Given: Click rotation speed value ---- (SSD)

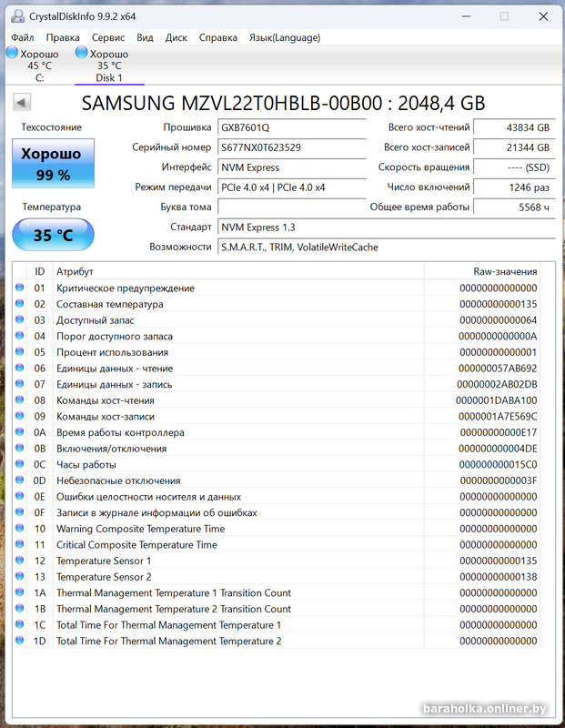Looking at the screenshot, I should 514,167.
